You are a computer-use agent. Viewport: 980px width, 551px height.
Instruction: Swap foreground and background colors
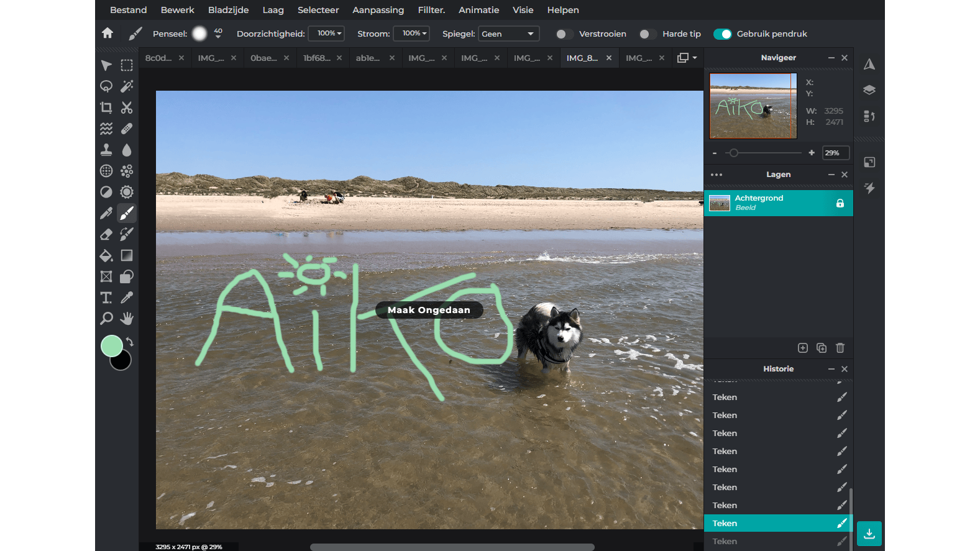(x=130, y=342)
